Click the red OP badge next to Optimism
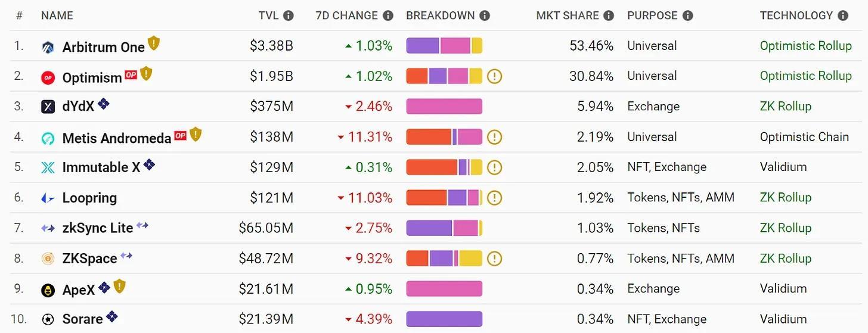 pyautogui.click(x=131, y=75)
